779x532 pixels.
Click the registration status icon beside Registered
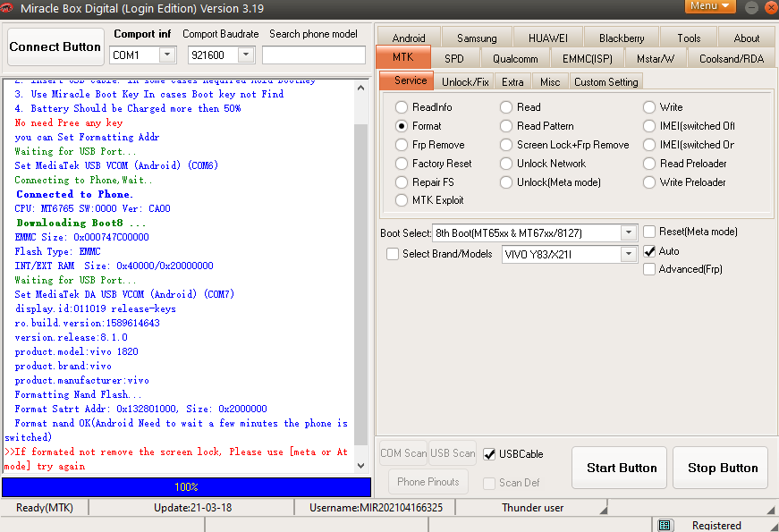(x=665, y=525)
